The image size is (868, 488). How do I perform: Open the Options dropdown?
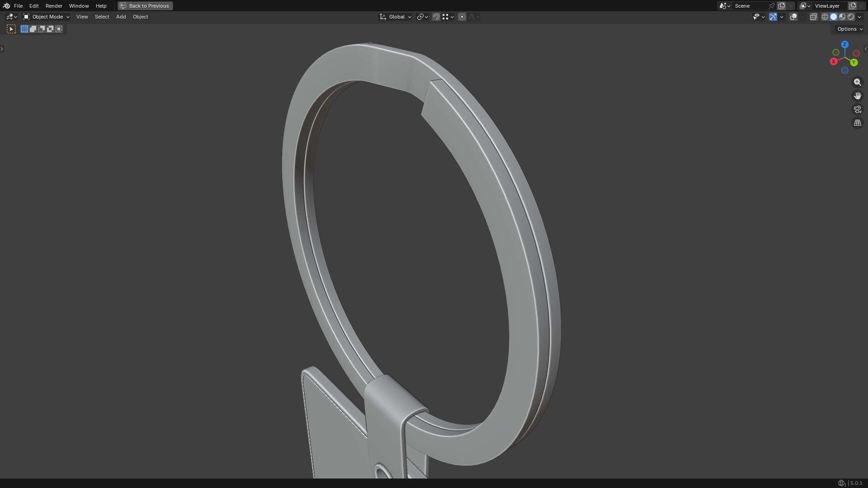[850, 29]
